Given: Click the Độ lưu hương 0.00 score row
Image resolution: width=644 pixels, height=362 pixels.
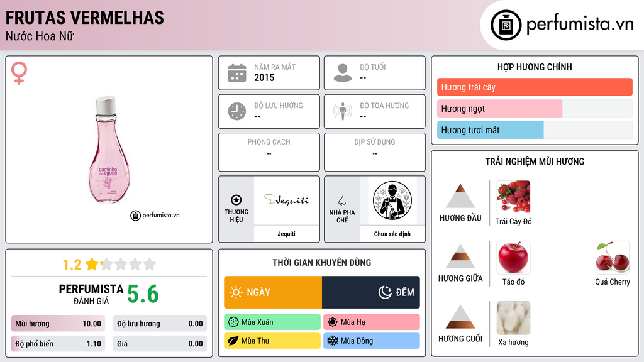Looking at the screenshot, I should coord(160,324).
